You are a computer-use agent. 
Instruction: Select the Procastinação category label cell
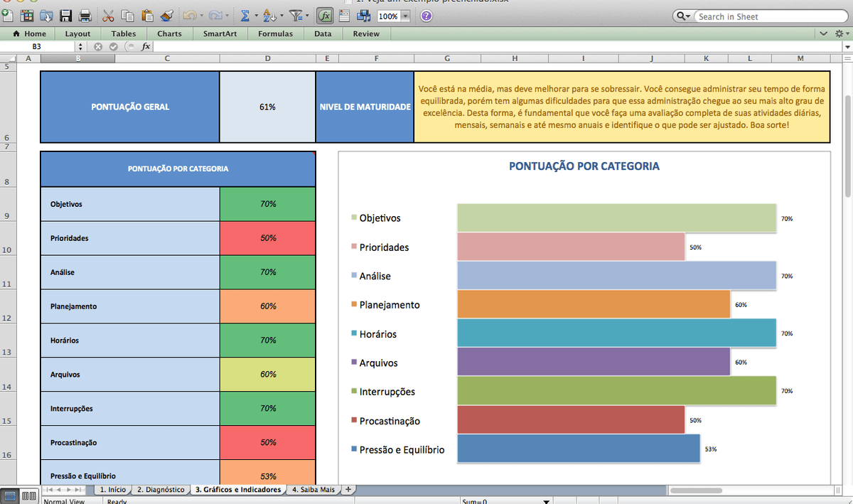pyautogui.click(x=130, y=442)
